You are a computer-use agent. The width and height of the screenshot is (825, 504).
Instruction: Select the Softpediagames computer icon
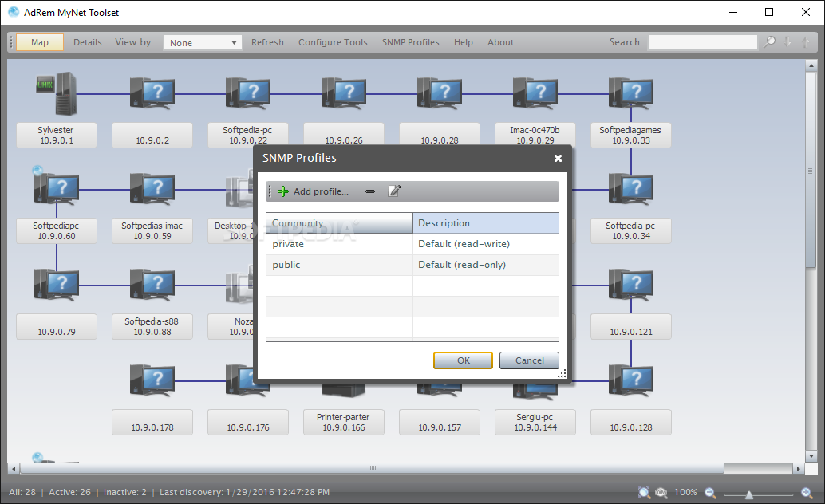coord(631,93)
